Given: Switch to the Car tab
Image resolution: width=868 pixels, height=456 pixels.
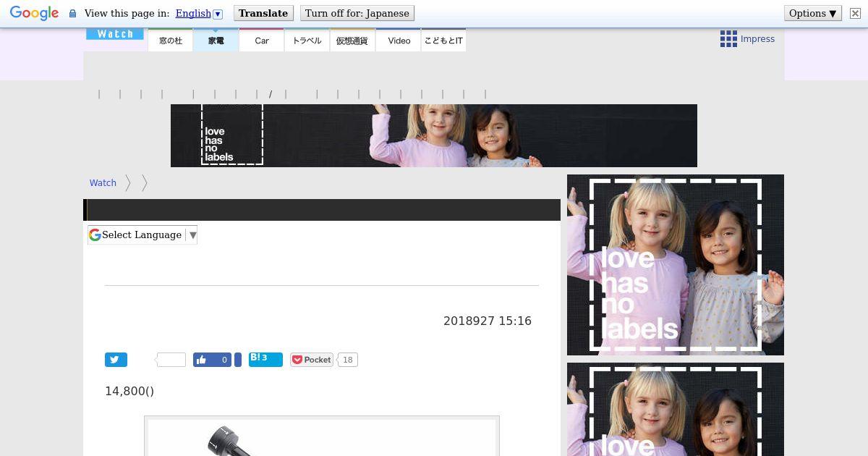Looking at the screenshot, I should 262,41.
